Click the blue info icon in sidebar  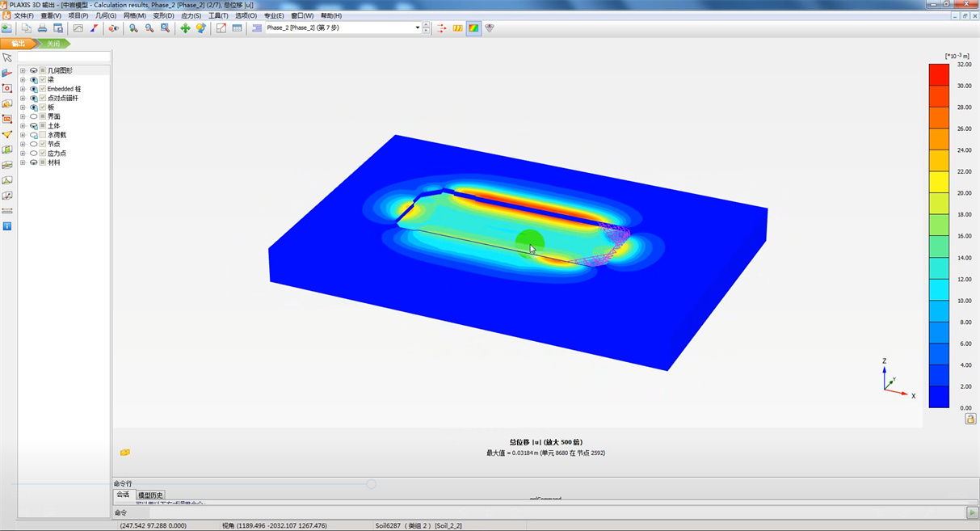tap(7, 226)
